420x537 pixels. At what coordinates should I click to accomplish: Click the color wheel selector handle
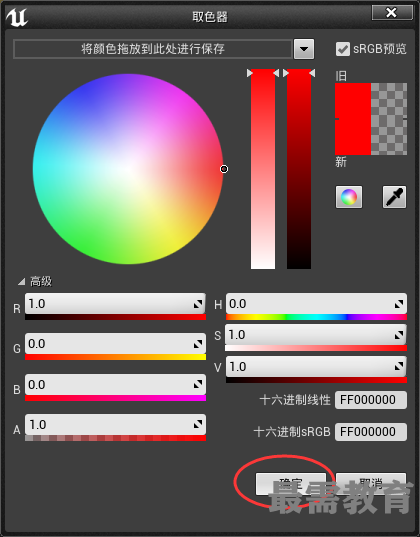(224, 169)
